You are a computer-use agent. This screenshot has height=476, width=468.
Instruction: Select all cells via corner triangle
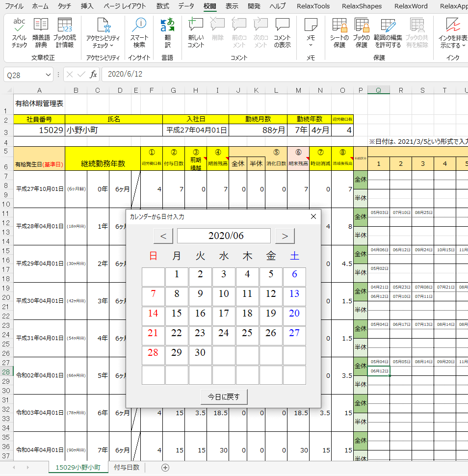[9, 90]
